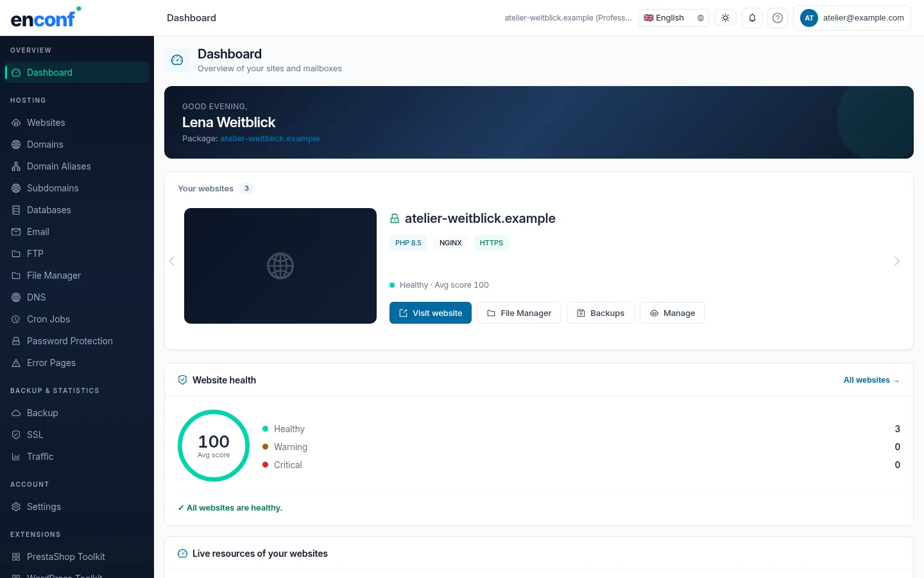Viewport: 924px width, 578px height.
Task: Click the Visit website button
Action: point(431,313)
